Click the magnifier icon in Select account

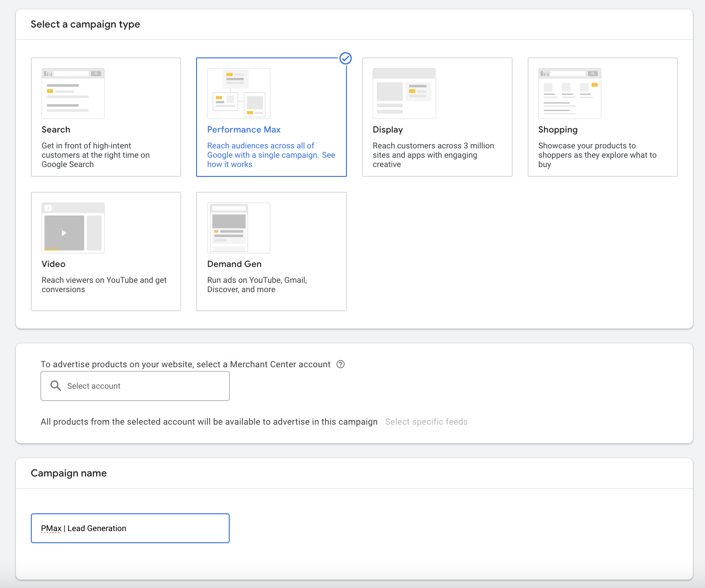click(x=56, y=386)
